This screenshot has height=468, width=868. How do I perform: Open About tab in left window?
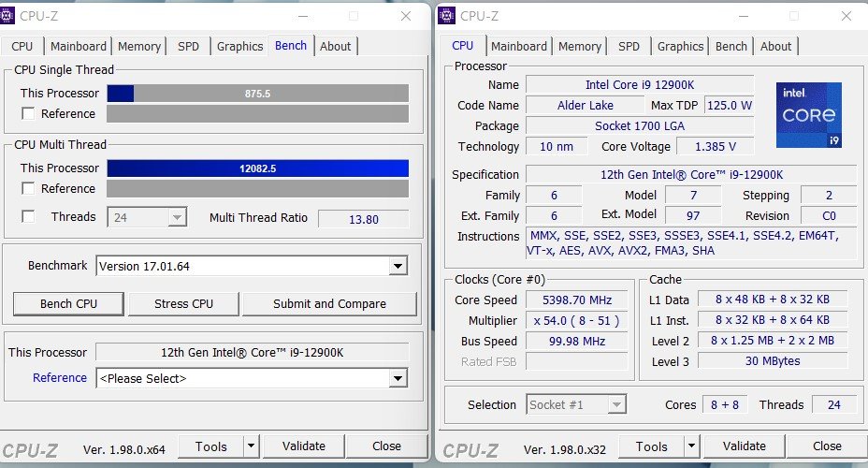click(x=336, y=46)
